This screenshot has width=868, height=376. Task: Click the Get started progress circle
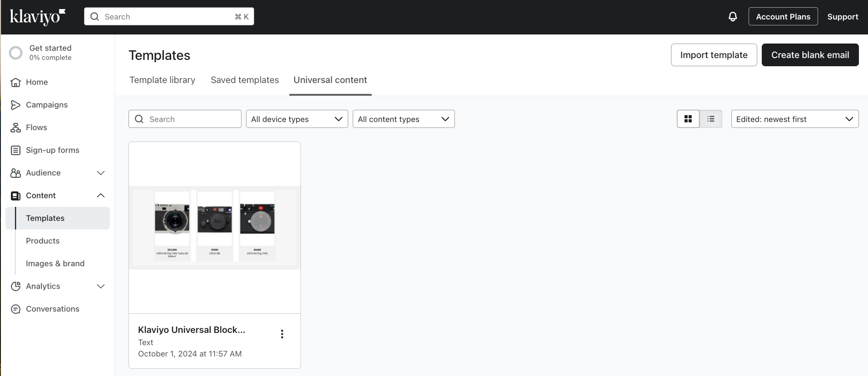[16, 53]
